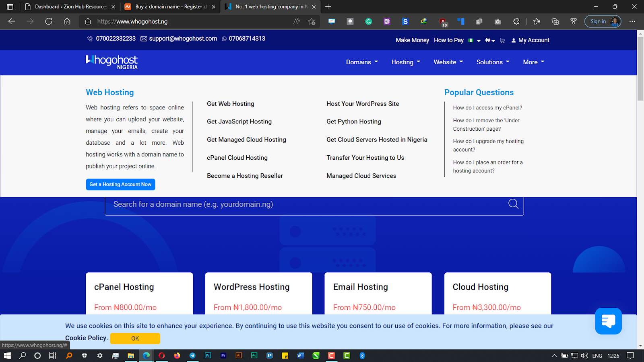Click the page vertical scrollbar thumb
Screen dimensions: 644x362
pos(640,68)
